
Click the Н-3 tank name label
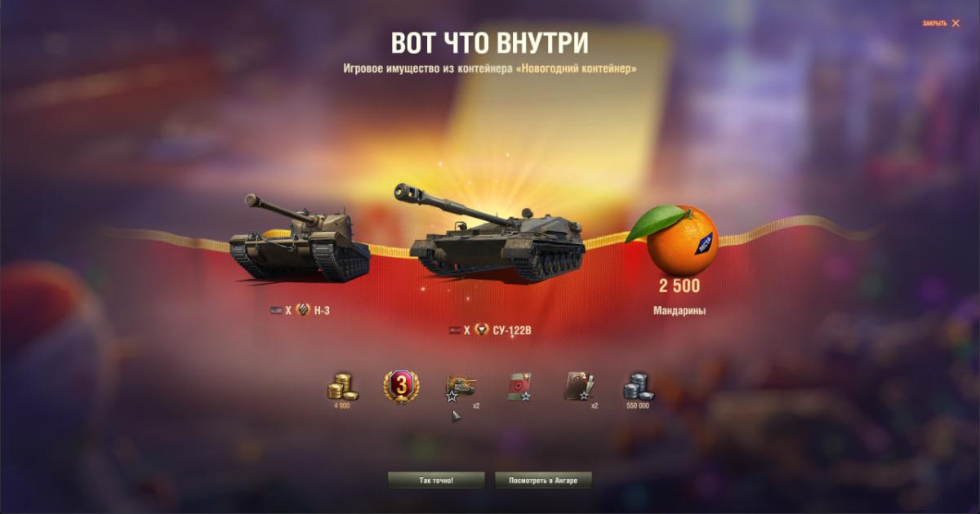click(x=322, y=311)
